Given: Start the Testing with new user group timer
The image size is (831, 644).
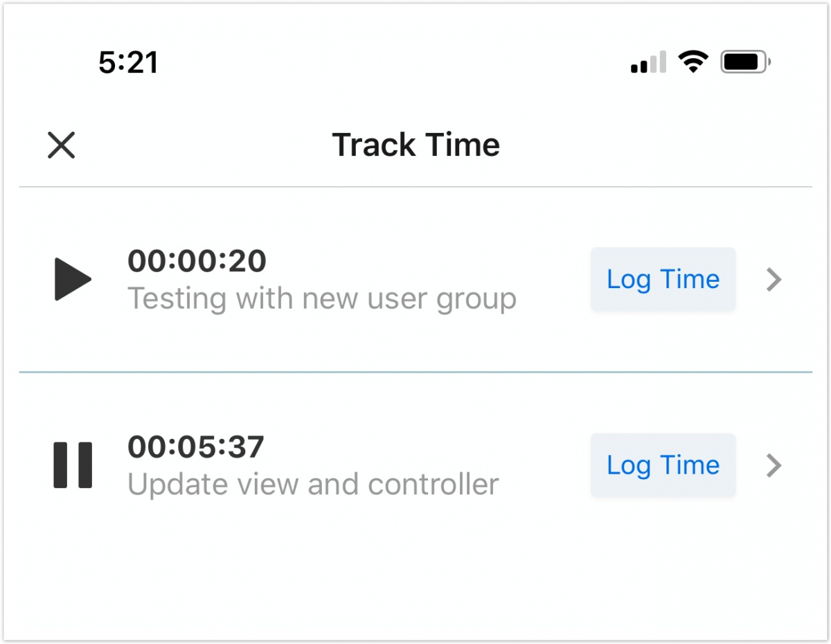Looking at the screenshot, I should point(73,280).
